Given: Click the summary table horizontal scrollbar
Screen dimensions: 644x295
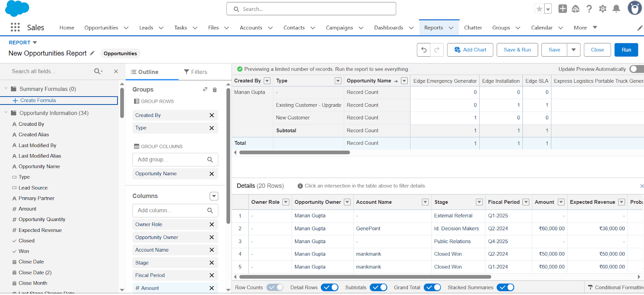Looking at the screenshot, I should (x=295, y=153).
